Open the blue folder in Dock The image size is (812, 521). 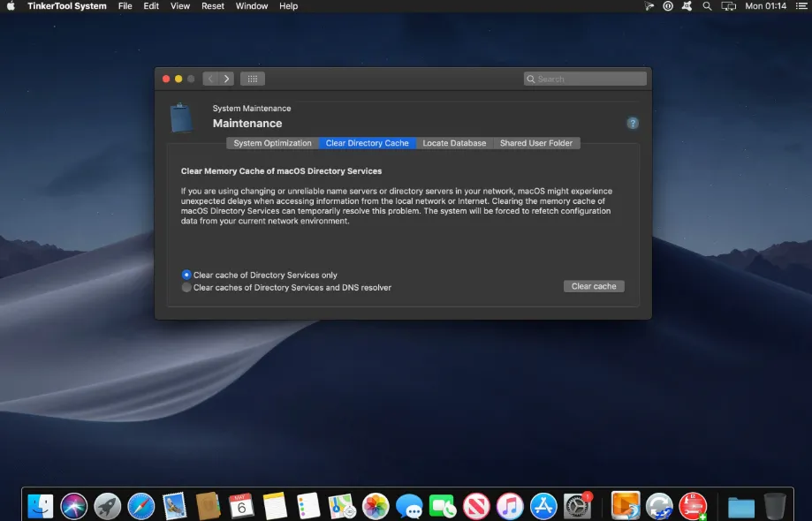[x=741, y=508]
